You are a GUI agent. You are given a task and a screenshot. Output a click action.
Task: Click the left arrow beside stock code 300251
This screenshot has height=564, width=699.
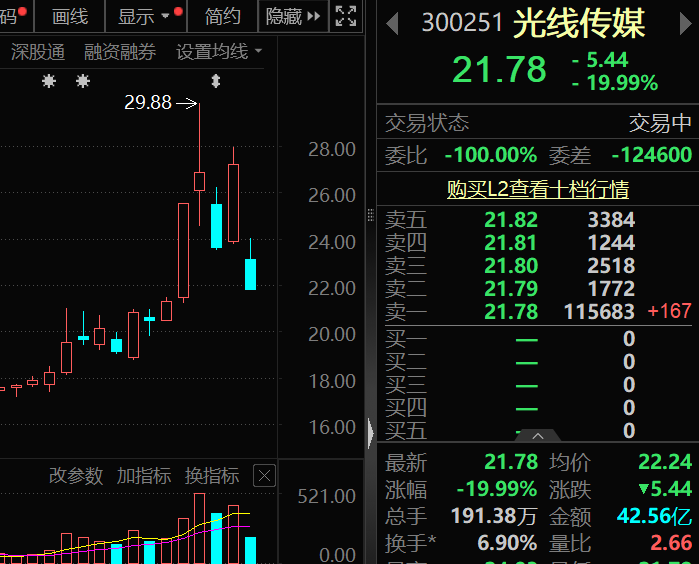click(x=393, y=24)
